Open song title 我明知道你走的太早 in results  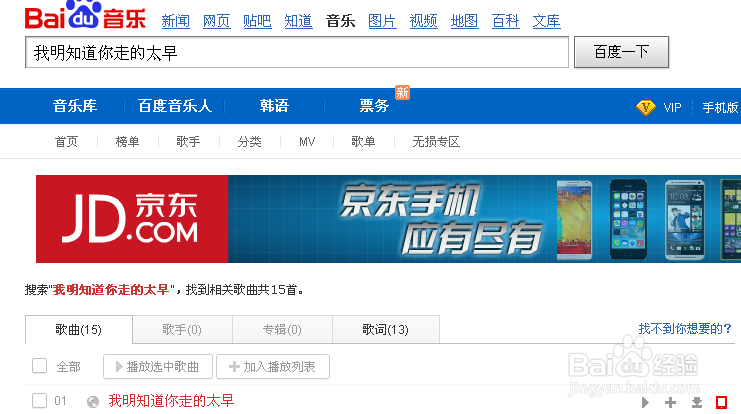[171, 401]
